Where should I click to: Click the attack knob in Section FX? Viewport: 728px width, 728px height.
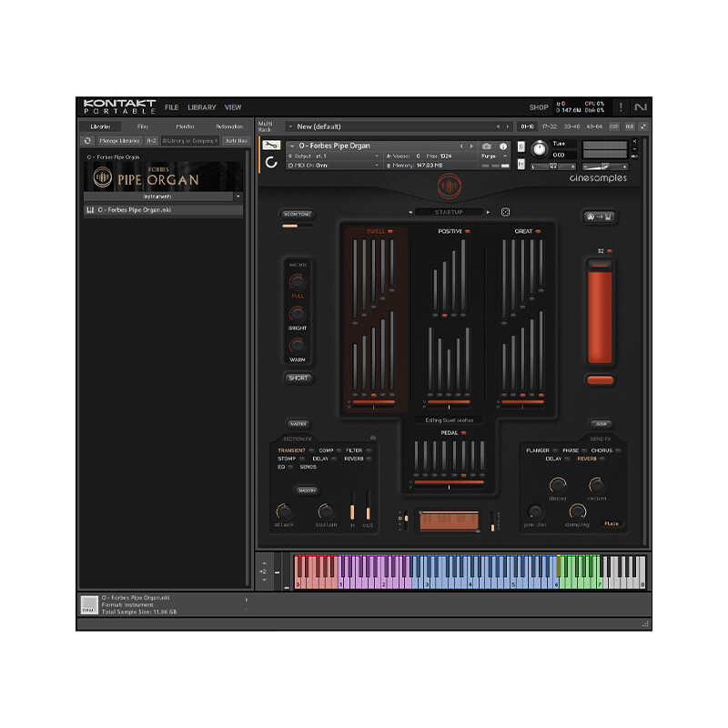[x=284, y=512]
